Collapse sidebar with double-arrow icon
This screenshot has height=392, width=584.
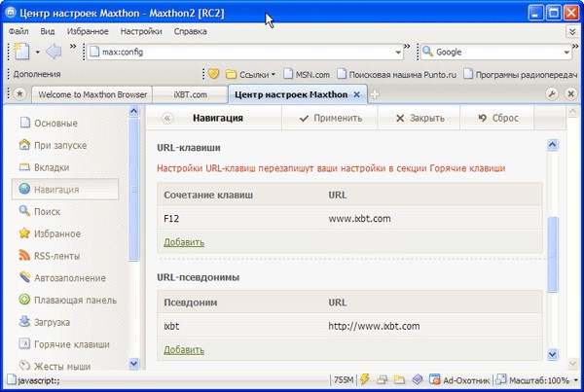(x=167, y=118)
